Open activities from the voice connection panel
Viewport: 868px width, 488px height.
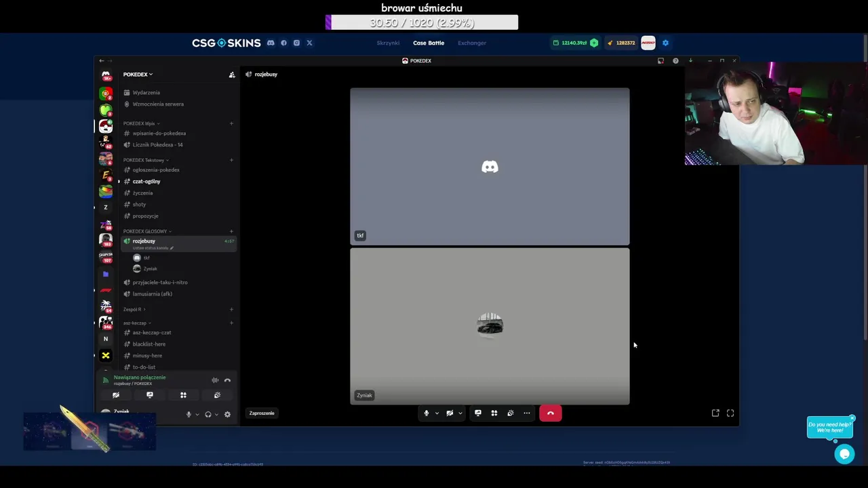tap(183, 395)
